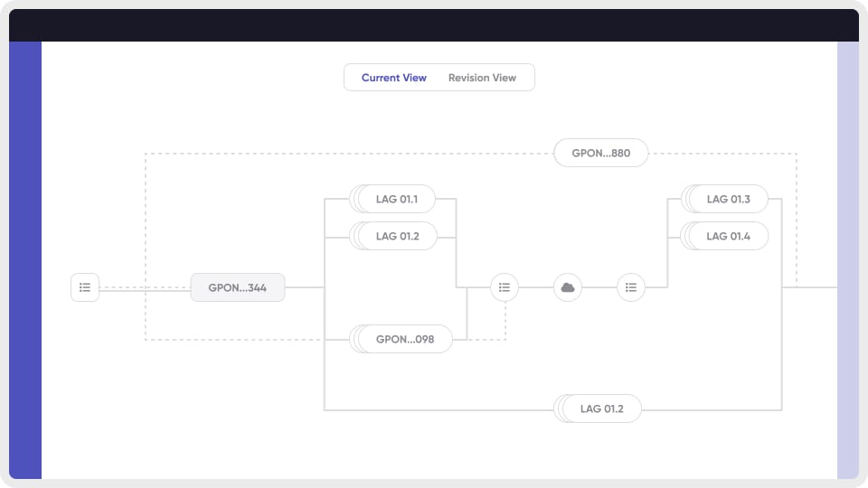Viewport: 868px width, 488px height.
Task: Select the GPON...880 node
Action: coord(600,153)
